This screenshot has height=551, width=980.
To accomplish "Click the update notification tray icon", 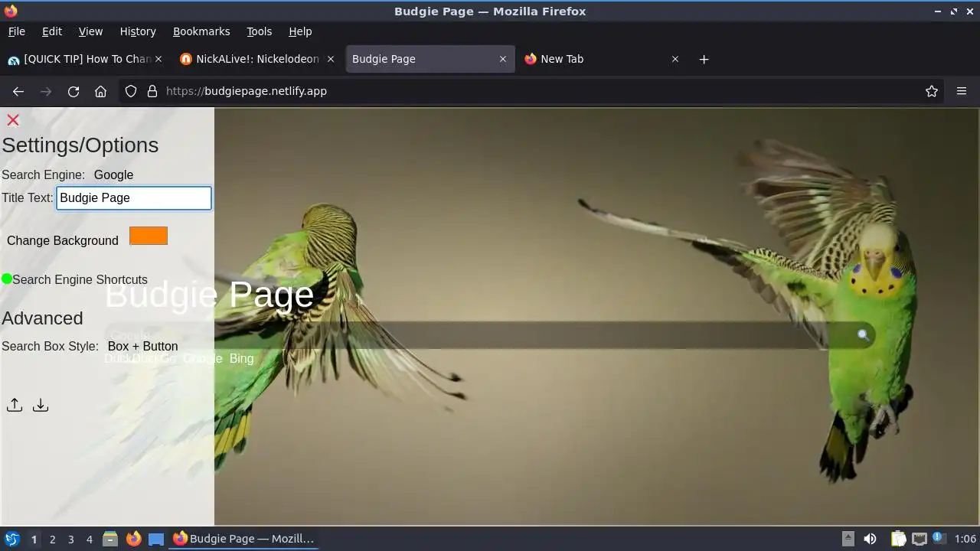I will 939,538.
